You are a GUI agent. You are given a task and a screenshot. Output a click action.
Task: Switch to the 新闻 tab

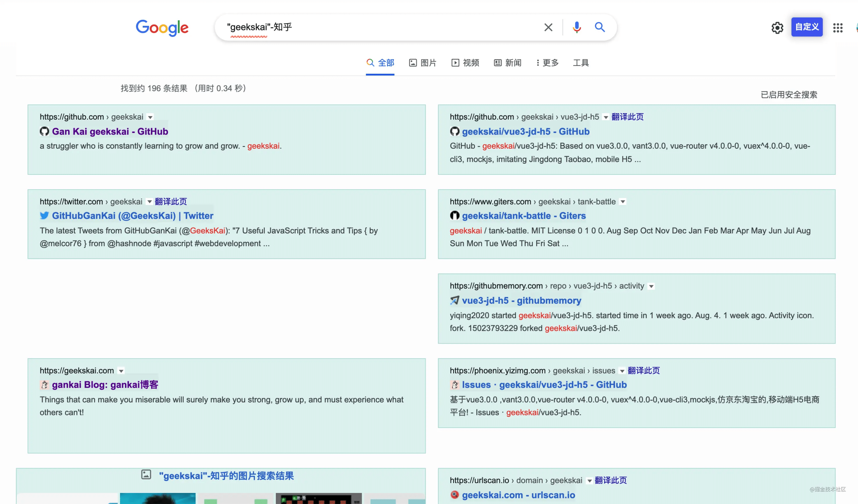[508, 63]
